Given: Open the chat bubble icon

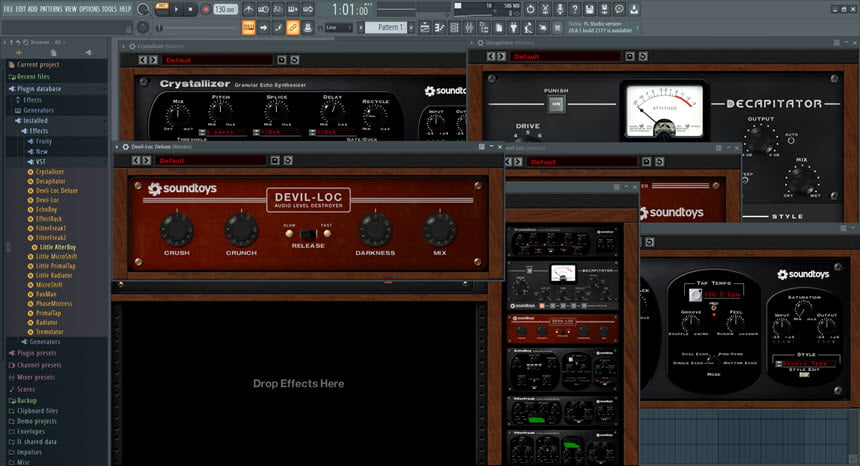Looking at the screenshot, I should click(619, 9).
